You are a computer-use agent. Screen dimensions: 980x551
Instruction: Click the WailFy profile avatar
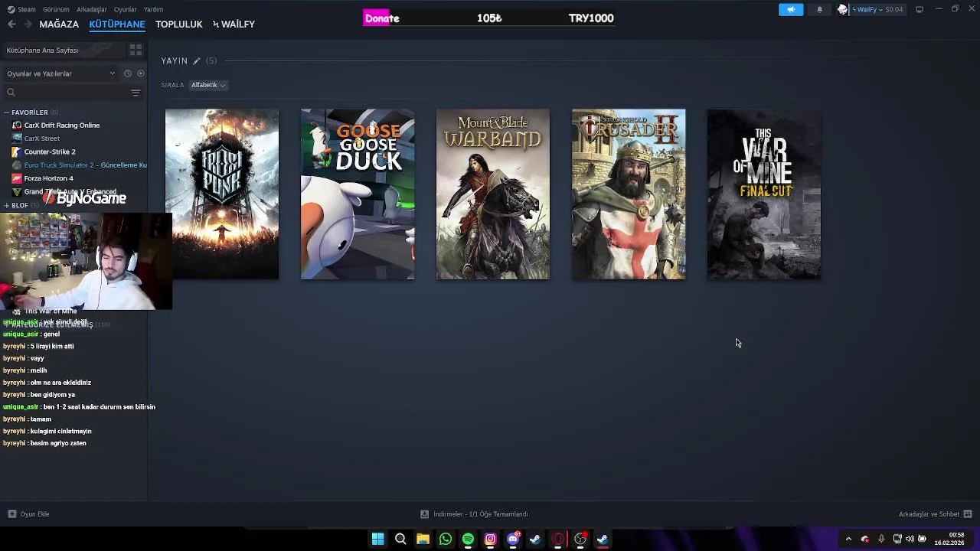pyautogui.click(x=843, y=9)
